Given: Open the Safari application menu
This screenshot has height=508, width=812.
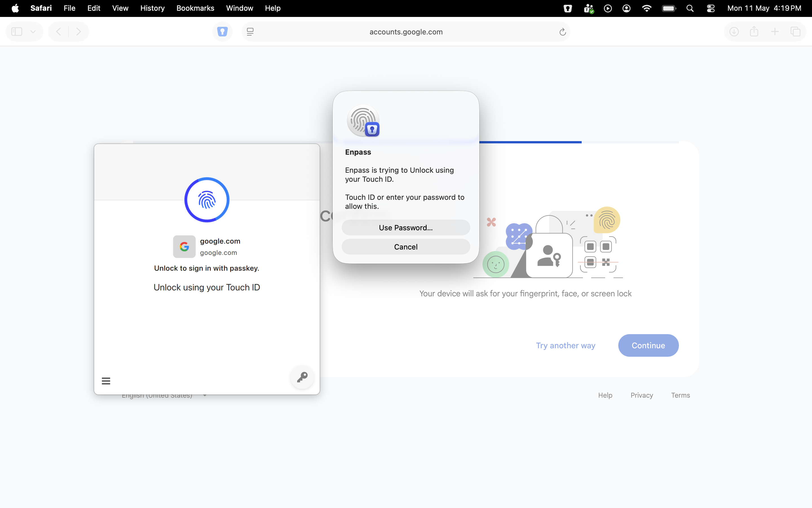Looking at the screenshot, I should [41, 8].
